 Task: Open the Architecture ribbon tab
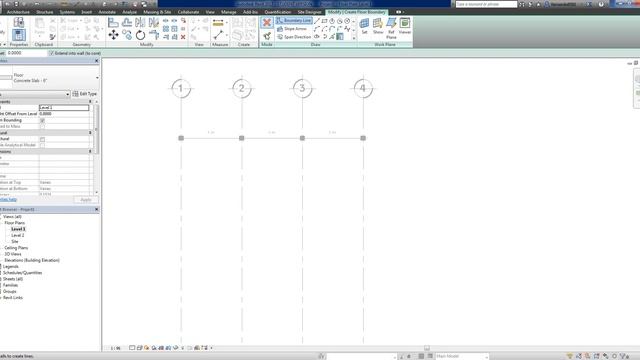[x=18, y=12]
